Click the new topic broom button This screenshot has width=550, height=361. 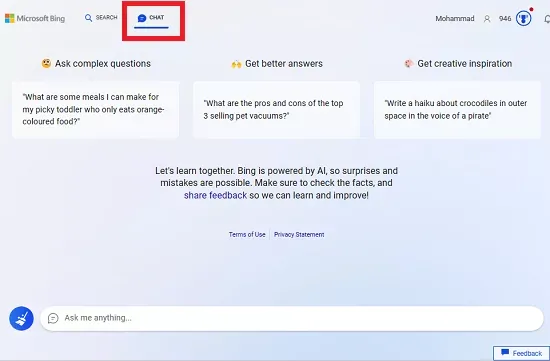(21, 319)
